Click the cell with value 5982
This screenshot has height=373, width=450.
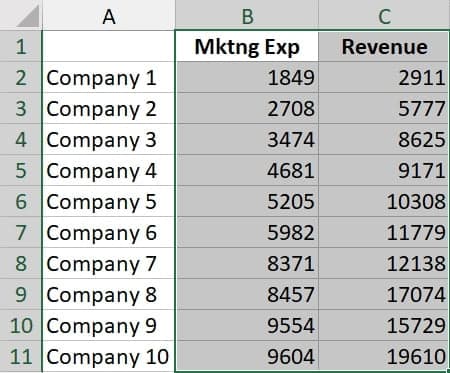[247, 232]
